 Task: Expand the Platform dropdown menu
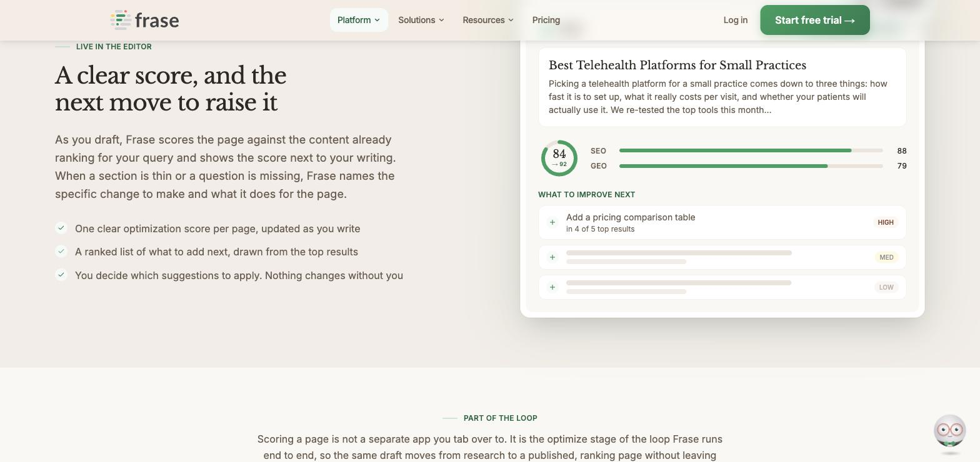tap(359, 20)
